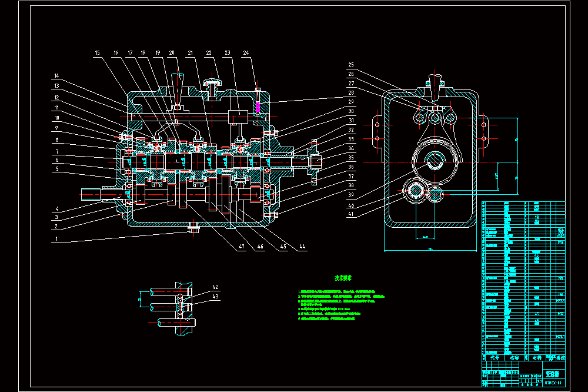
Task: Click part callout number 32
Action: (x=351, y=130)
